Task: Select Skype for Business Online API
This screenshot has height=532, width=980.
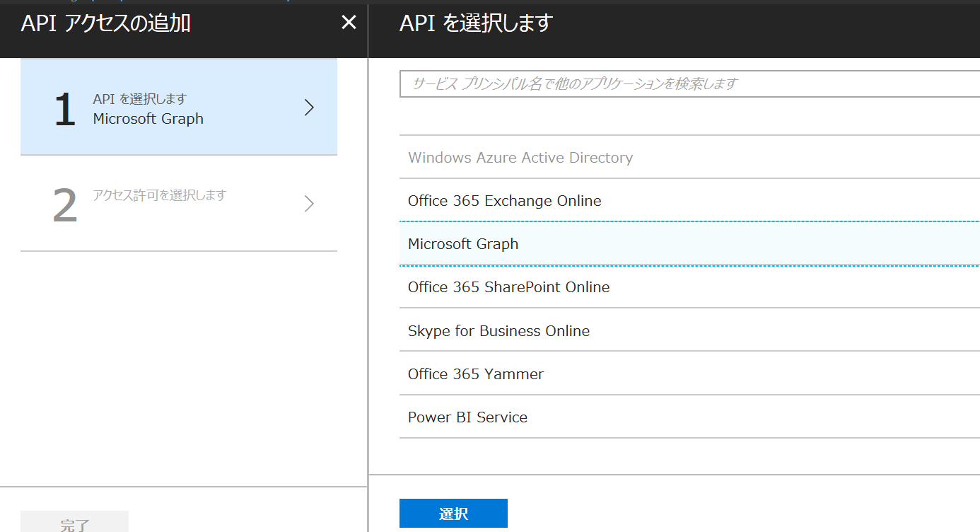Action: pyautogui.click(x=498, y=330)
